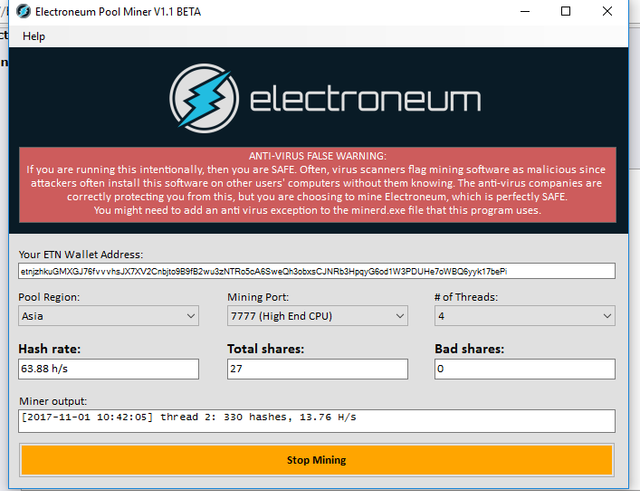The height and width of the screenshot is (491, 640).
Task: Click the 'Your ETN Wallet Address:' label
Action: 81,255
